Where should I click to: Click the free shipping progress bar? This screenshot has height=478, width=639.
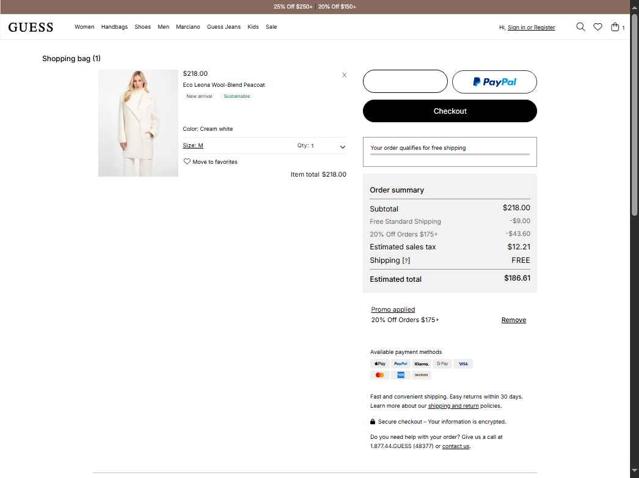tap(450, 154)
